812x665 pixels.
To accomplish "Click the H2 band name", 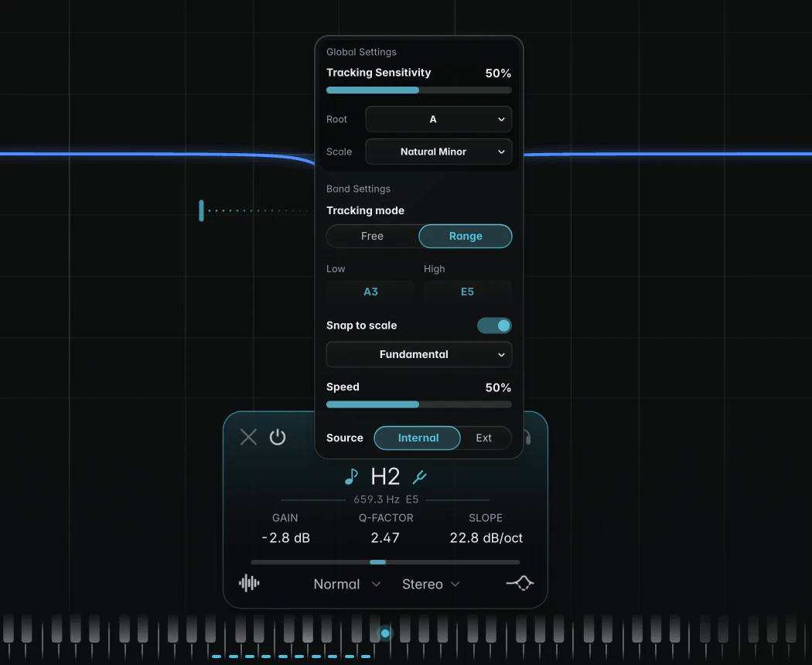I will (x=385, y=476).
